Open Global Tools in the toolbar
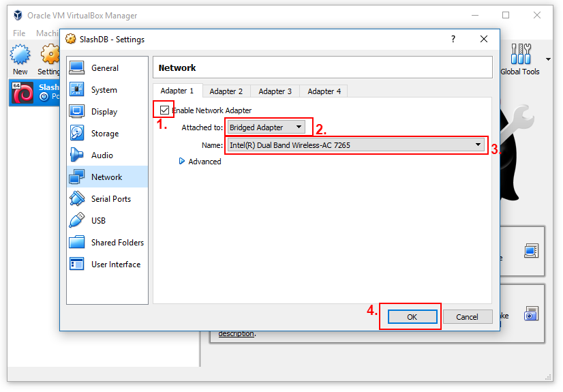This screenshot has height=392, width=563. 520,59
